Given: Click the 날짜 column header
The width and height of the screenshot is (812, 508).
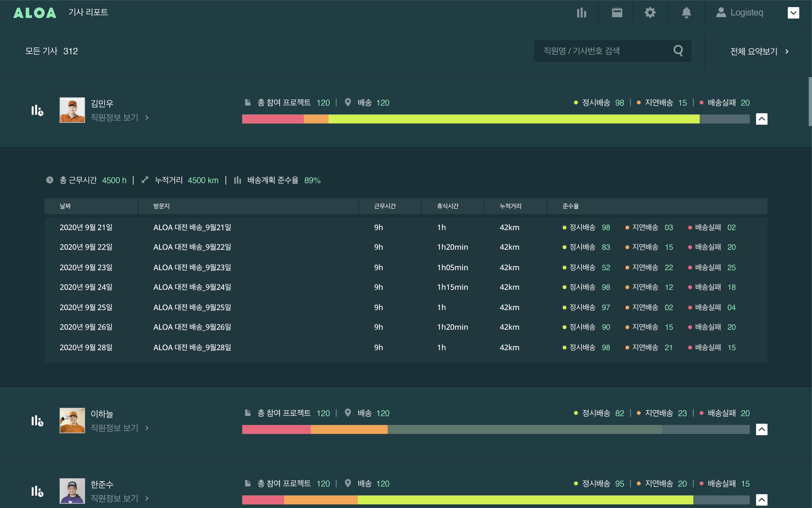Looking at the screenshot, I should [65, 206].
